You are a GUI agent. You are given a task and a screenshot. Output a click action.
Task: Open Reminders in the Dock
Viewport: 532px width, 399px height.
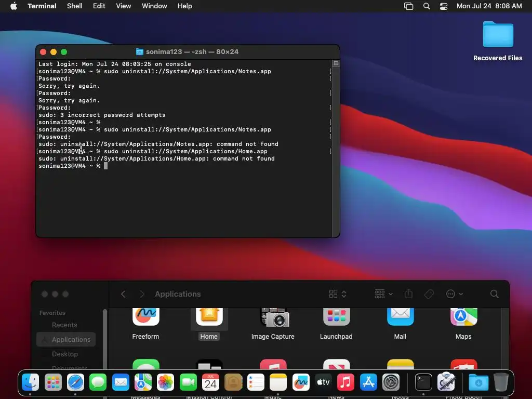click(x=256, y=382)
